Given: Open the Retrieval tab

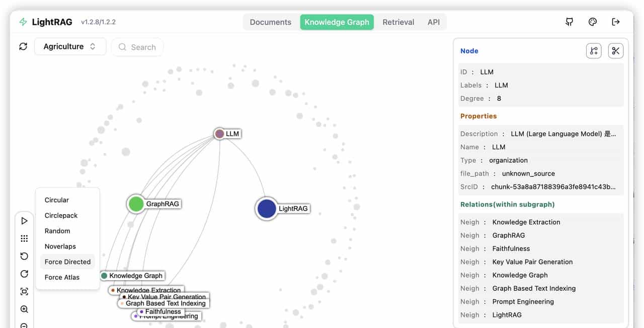Looking at the screenshot, I should pyautogui.click(x=398, y=22).
